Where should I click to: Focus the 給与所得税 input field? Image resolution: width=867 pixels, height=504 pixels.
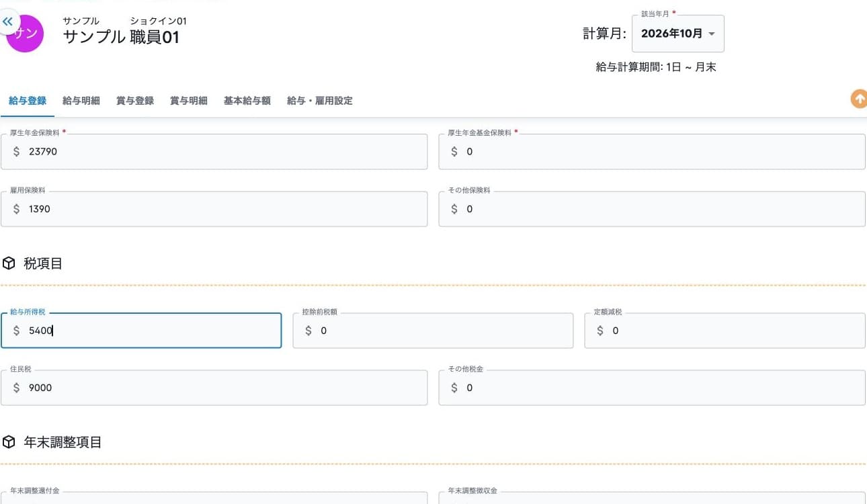141,331
